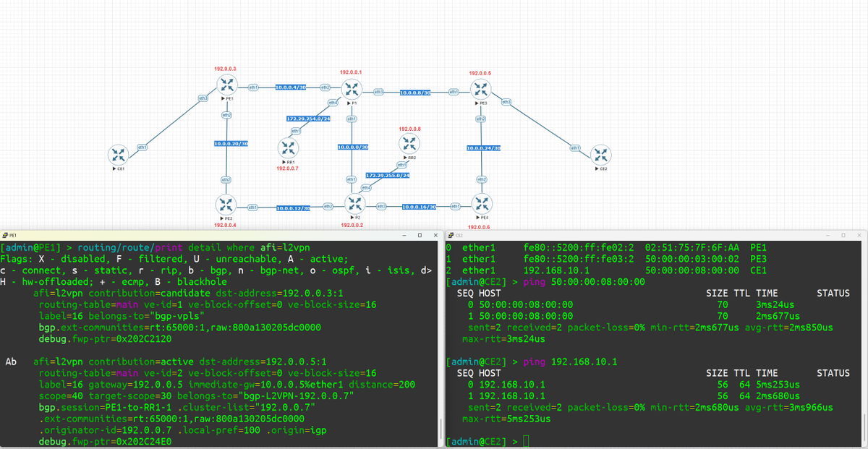Image resolution: width=868 pixels, height=449 pixels.
Task: Select the PE3 router node icon
Action: (x=480, y=89)
